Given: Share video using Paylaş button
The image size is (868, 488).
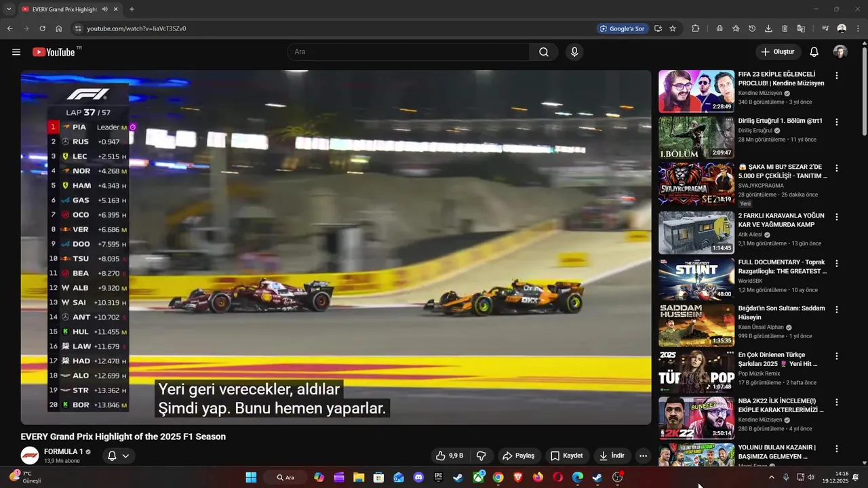Looking at the screenshot, I should [x=519, y=456].
